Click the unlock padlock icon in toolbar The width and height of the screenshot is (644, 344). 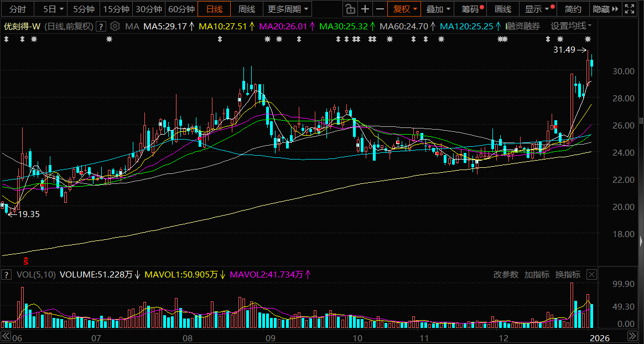(350, 9)
